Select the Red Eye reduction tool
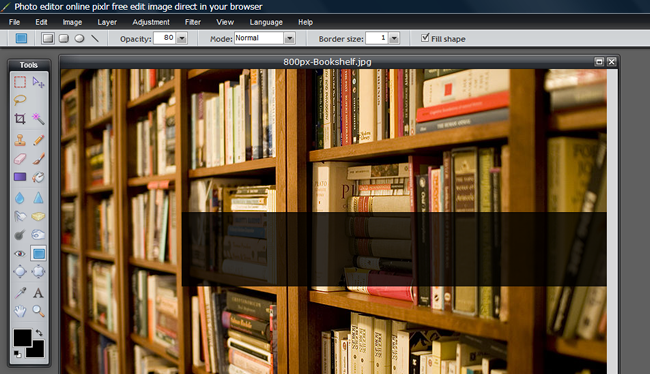 20,253
